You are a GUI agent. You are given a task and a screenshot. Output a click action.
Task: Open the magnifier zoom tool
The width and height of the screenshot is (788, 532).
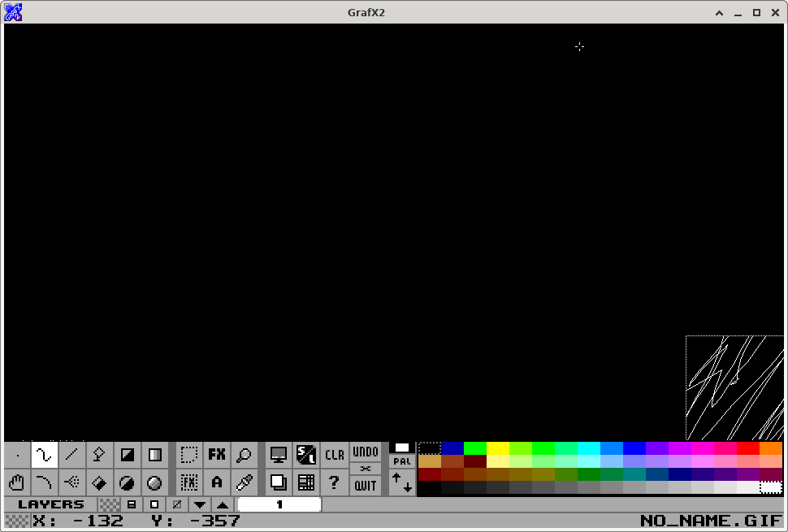click(x=244, y=455)
